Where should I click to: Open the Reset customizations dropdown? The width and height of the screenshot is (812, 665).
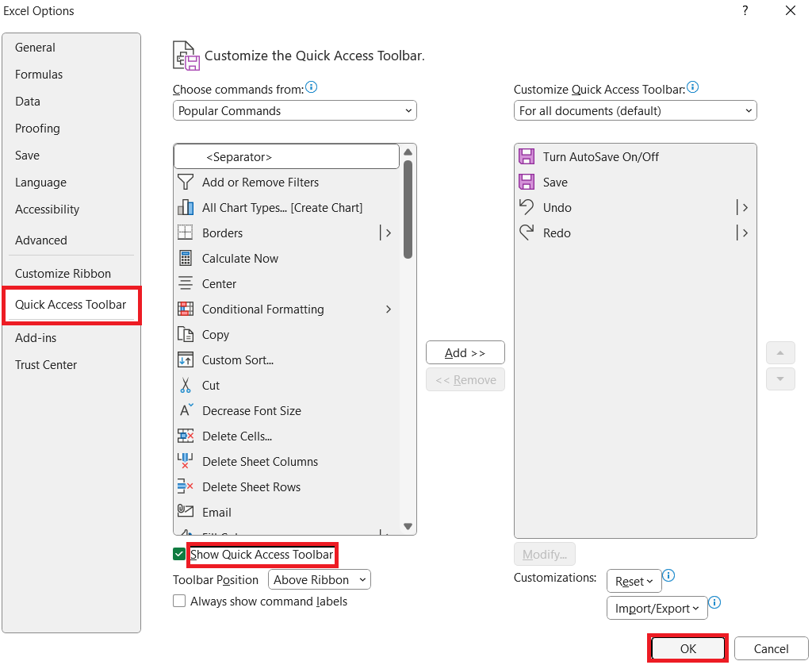click(x=634, y=582)
